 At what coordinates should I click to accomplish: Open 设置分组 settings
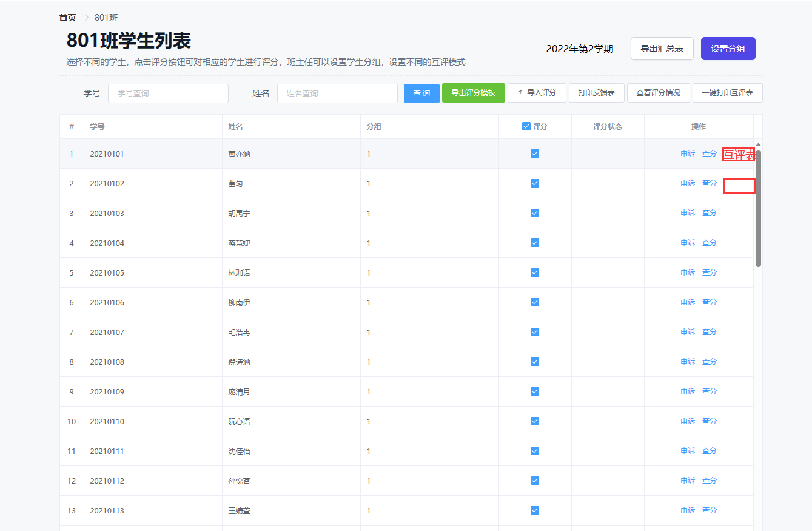point(728,49)
